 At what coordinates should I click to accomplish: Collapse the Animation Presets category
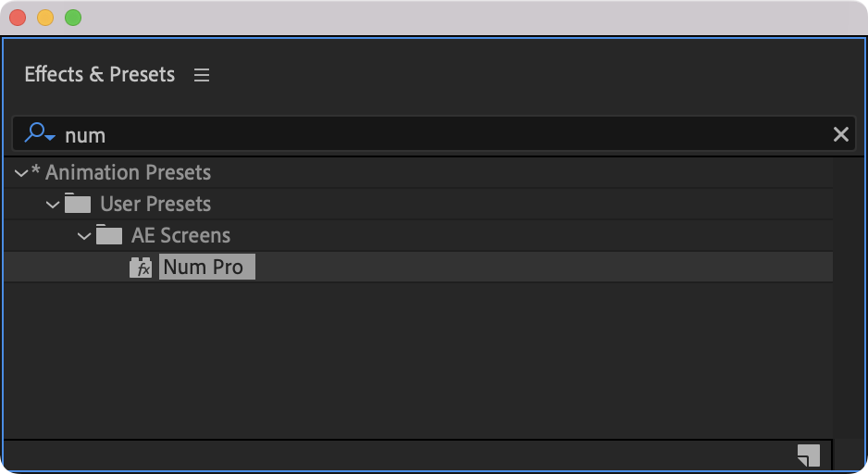point(21,173)
